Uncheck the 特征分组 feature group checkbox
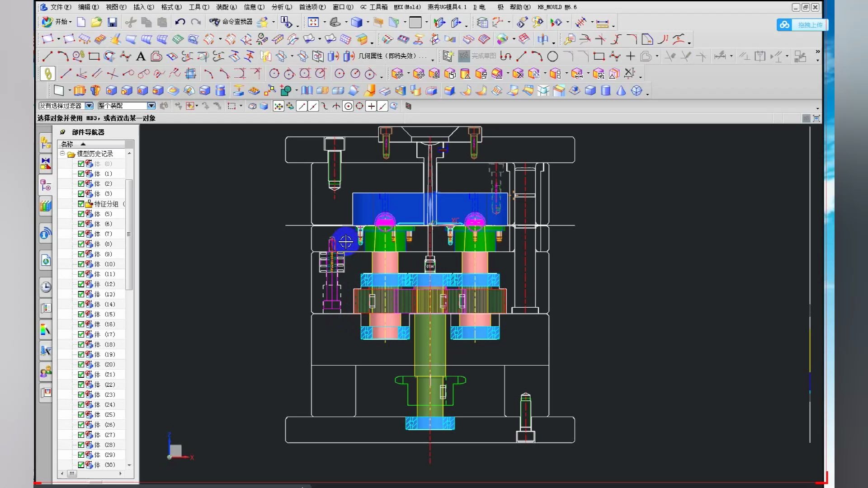 tap(81, 204)
